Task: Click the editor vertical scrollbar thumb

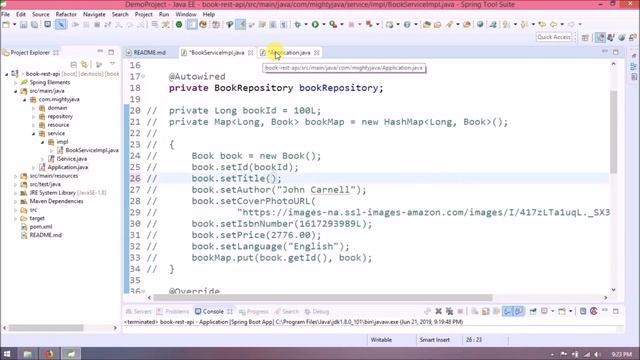Action: (613, 131)
